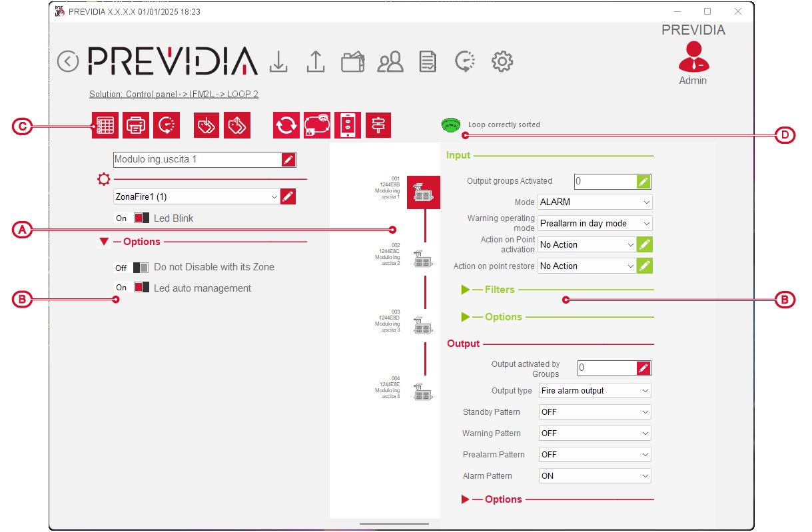Screen dimensions: 812x532
Task: Expand the Filters section
Action: click(x=499, y=290)
